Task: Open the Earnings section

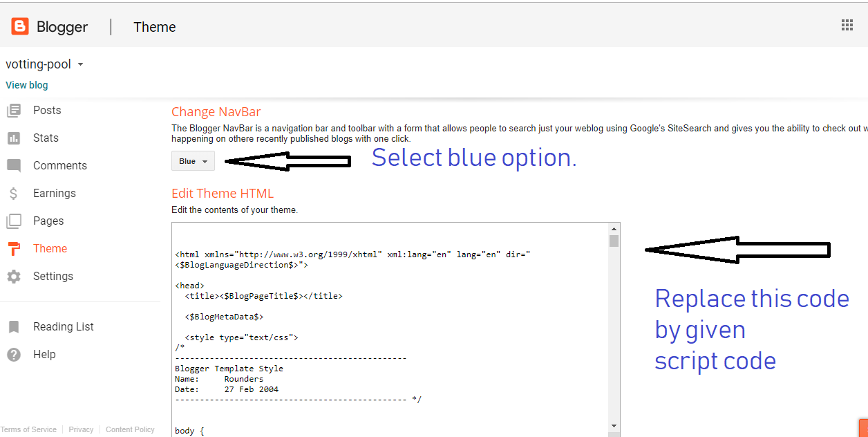Action: (x=55, y=193)
